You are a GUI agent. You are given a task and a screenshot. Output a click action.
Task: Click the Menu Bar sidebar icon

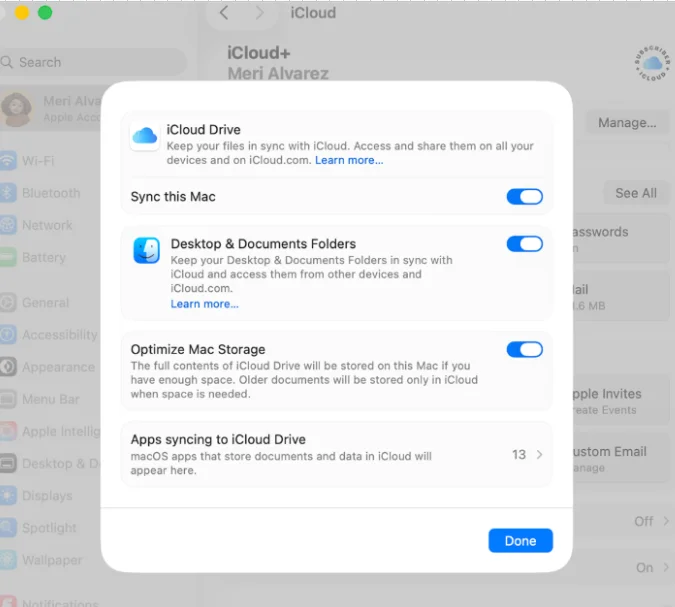(8, 400)
